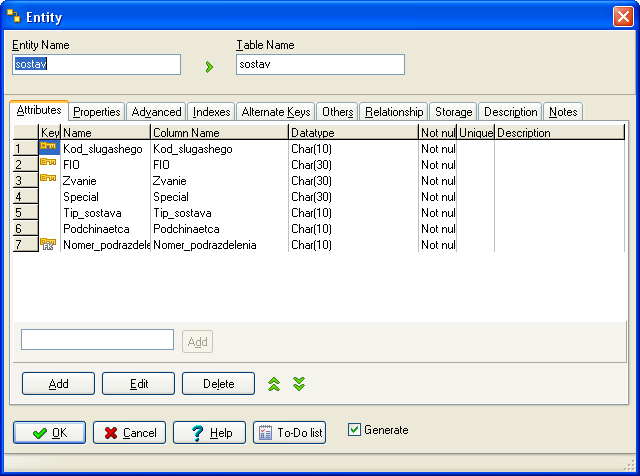The height and width of the screenshot is (476, 640).
Task: Click the Datatype column header
Action: pyautogui.click(x=353, y=133)
